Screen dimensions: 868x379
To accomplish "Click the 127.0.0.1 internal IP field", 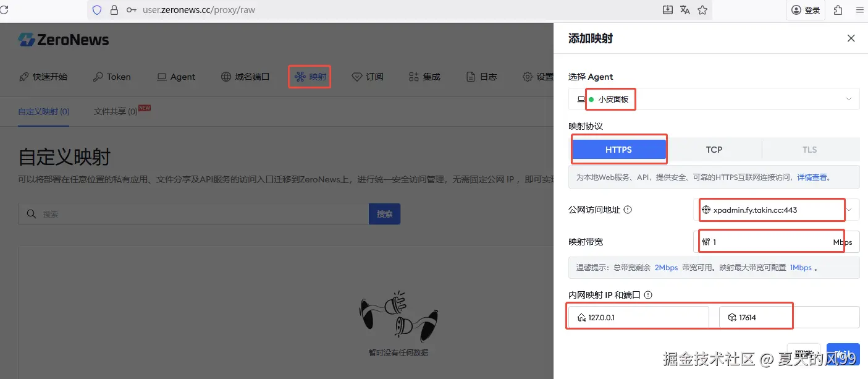I will coord(639,317).
